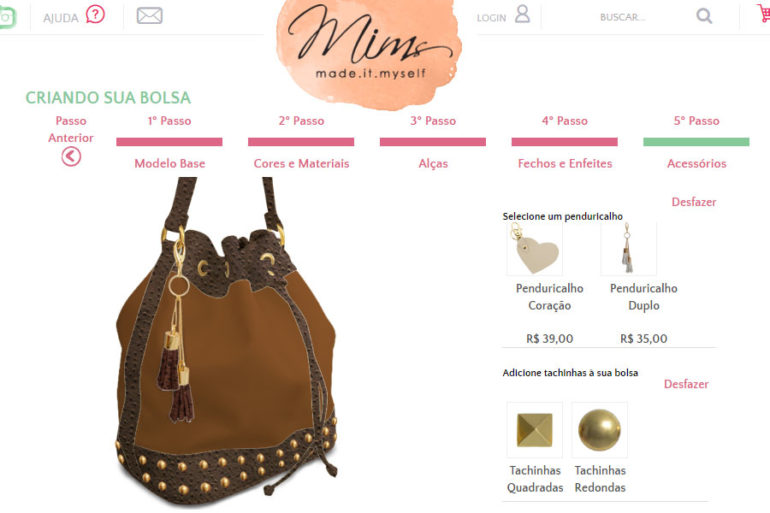Click the help question mark icon
Screen dimensions: 770x513
pyautogui.click(x=95, y=15)
